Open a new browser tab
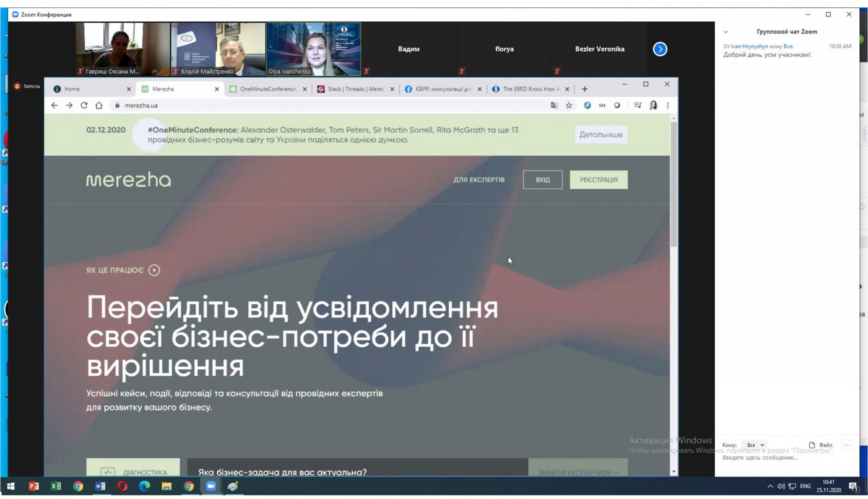The height and width of the screenshot is (499, 868). click(x=585, y=89)
